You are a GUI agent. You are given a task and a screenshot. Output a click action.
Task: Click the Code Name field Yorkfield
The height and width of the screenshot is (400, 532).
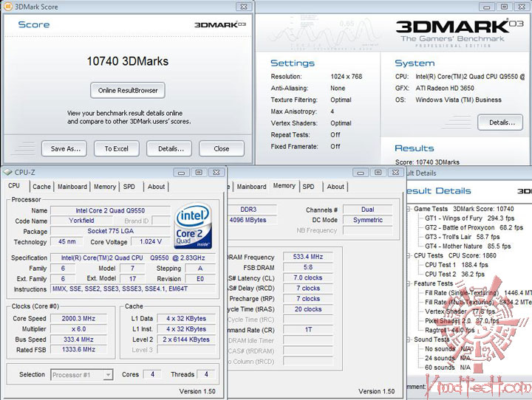click(81, 221)
